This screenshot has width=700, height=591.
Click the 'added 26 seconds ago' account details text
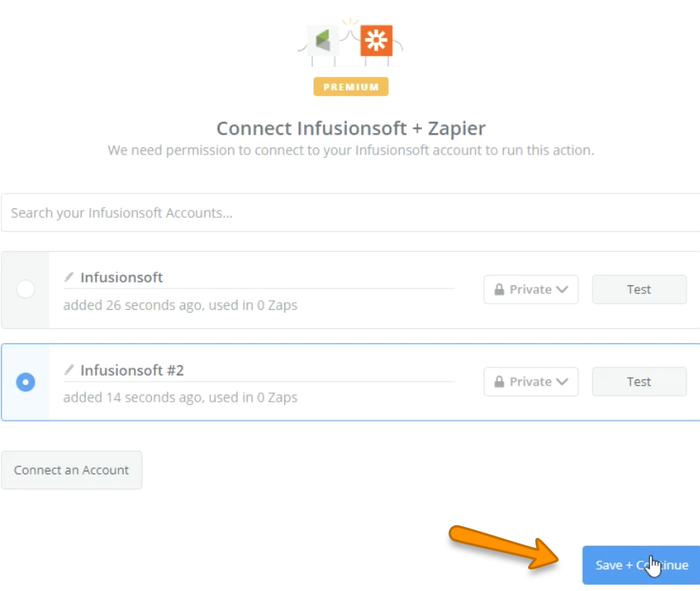tap(180, 305)
